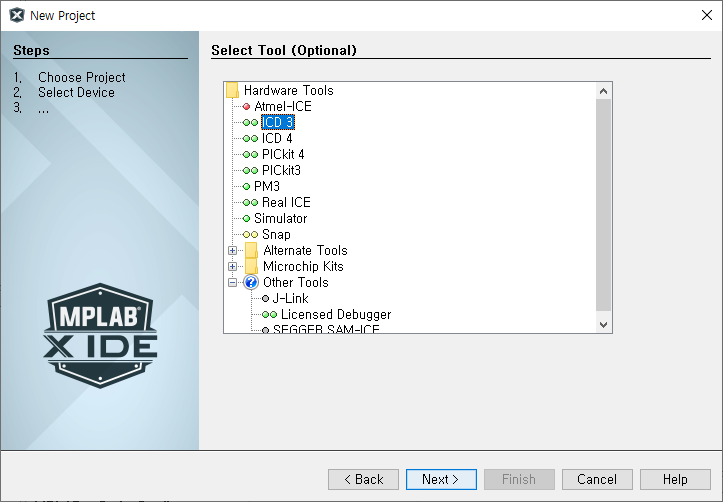Viewport: 723px width, 502px height.
Task: Choose PICkit 4 as the tool
Action: [x=283, y=154]
